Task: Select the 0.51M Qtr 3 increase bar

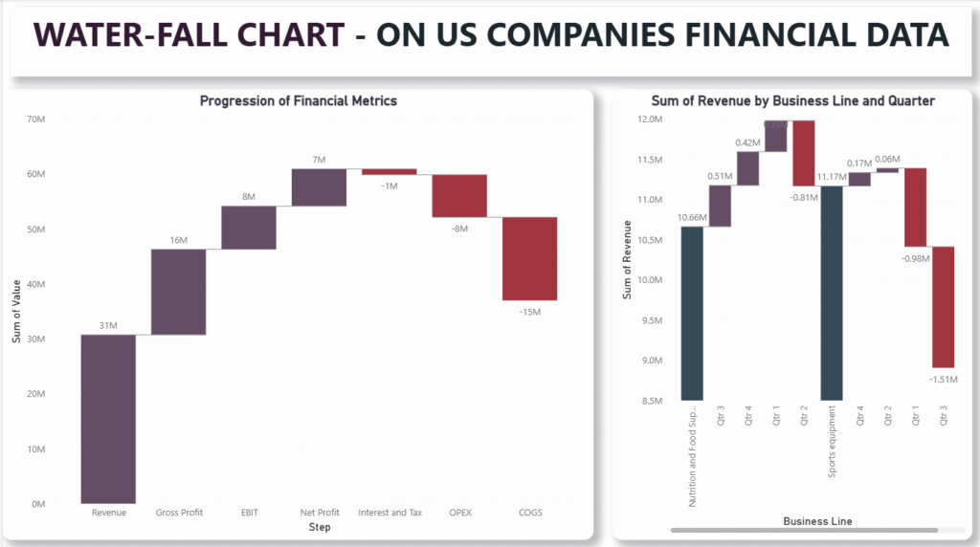Action: coord(720,206)
